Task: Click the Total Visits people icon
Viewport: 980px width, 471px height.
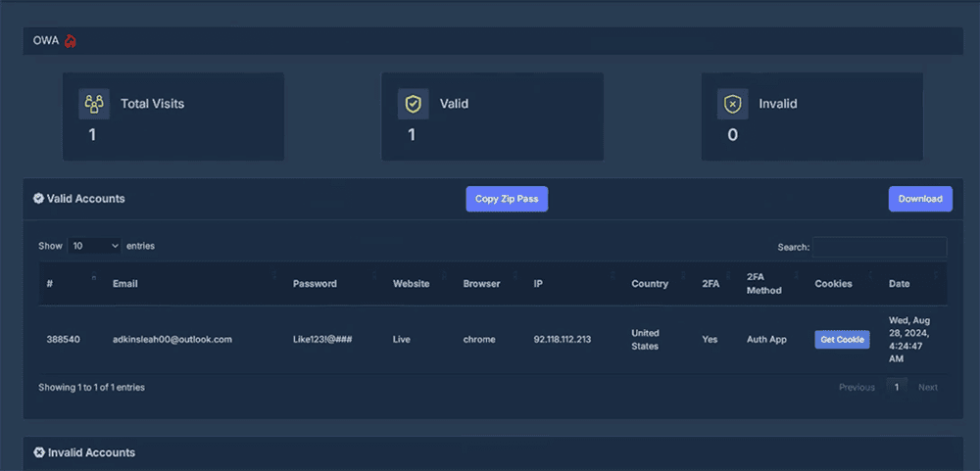Action: [94, 104]
